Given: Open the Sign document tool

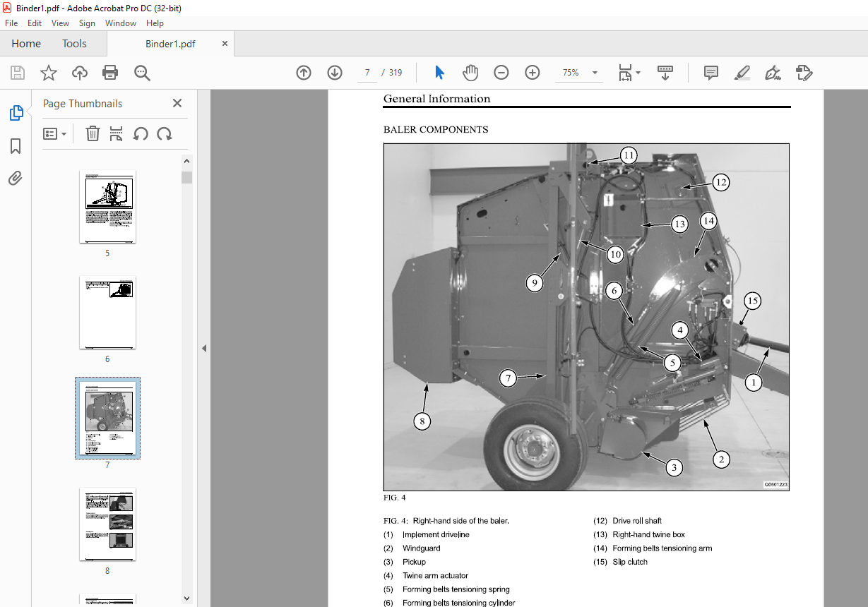Looking at the screenshot, I should 773,73.
